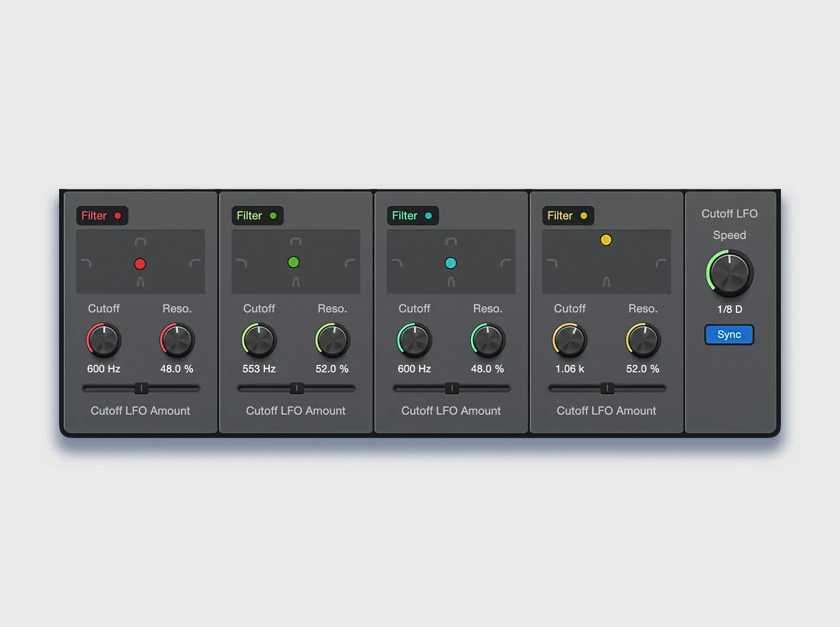
Task: Click the Cutoff LFO Speed knob
Action: [x=729, y=273]
